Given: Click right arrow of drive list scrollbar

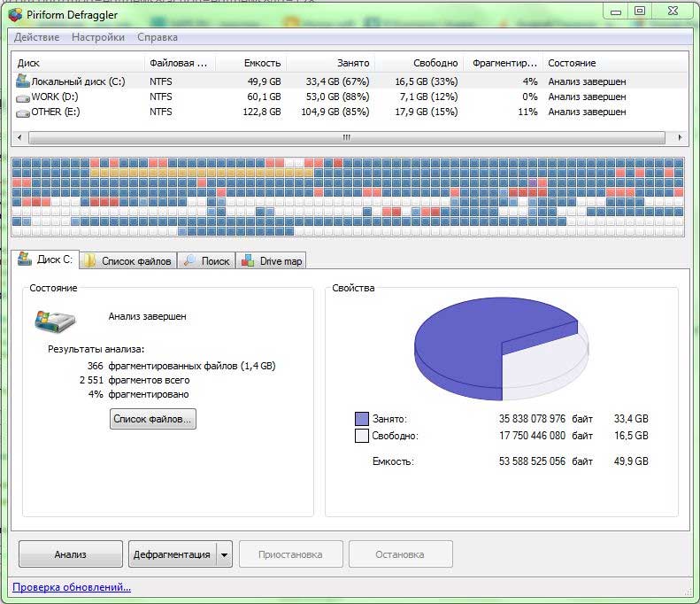Looking at the screenshot, I should click(680, 137).
